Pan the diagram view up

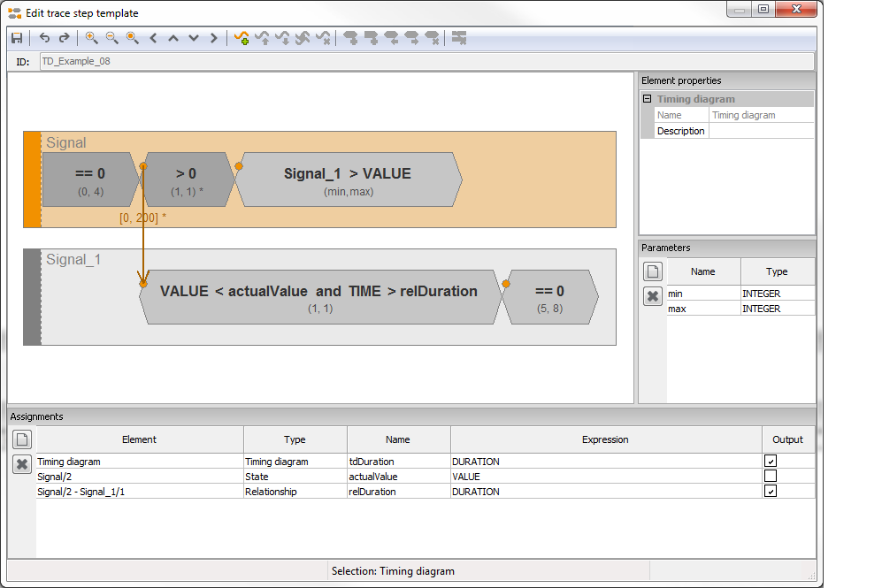(x=173, y=38)
